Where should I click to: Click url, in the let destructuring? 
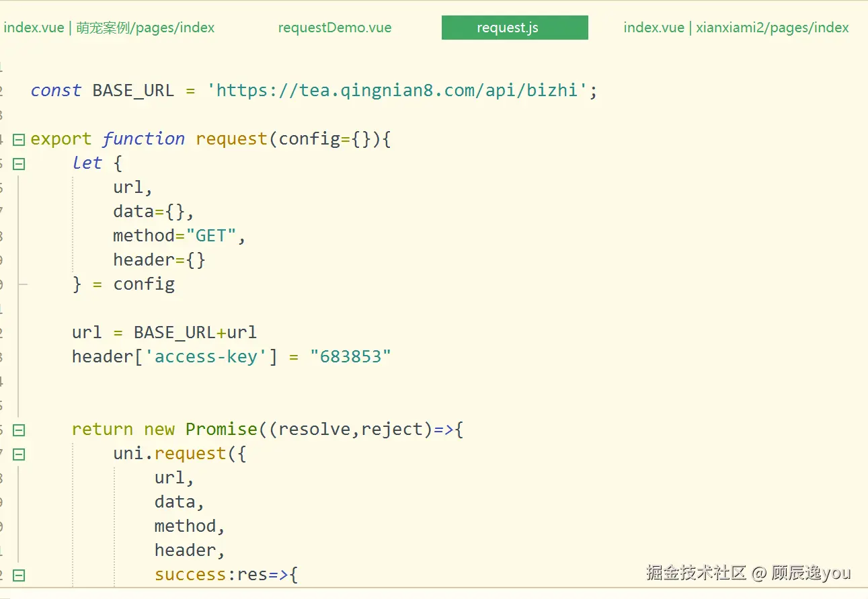click(x=133, y=187)
